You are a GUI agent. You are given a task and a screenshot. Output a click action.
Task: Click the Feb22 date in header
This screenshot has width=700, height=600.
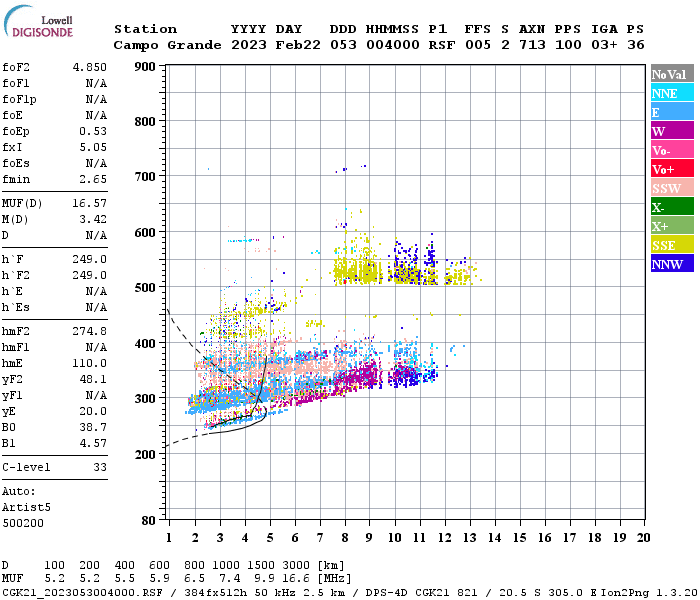pos(298,45)
